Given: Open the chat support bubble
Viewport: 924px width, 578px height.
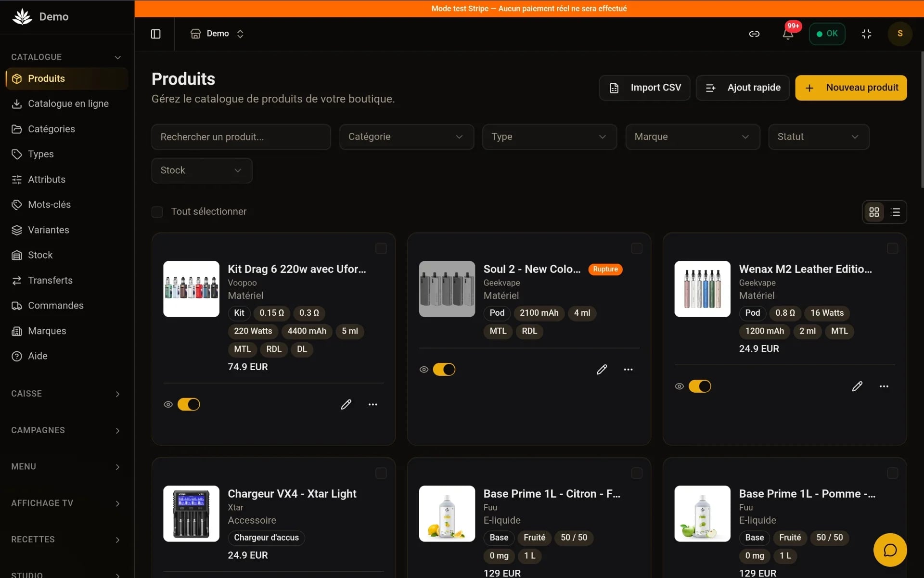Looking at the screenshot, I should [890, 550].
